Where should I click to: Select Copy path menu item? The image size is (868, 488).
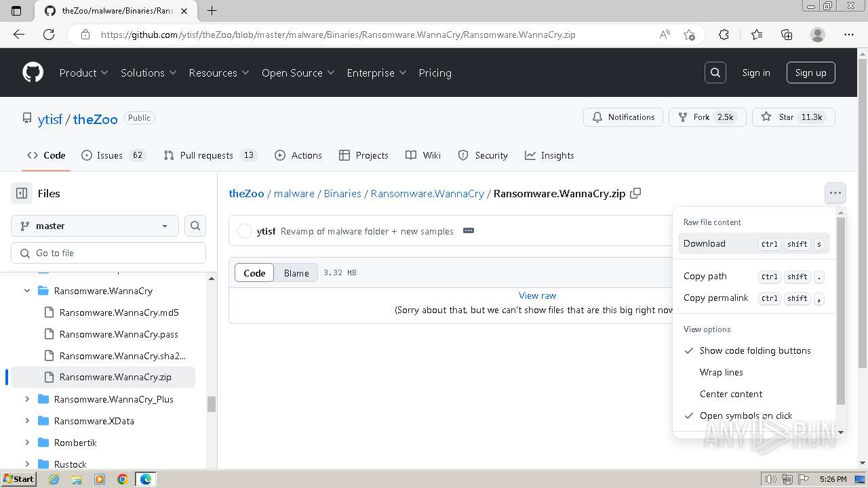click(753, 276)
